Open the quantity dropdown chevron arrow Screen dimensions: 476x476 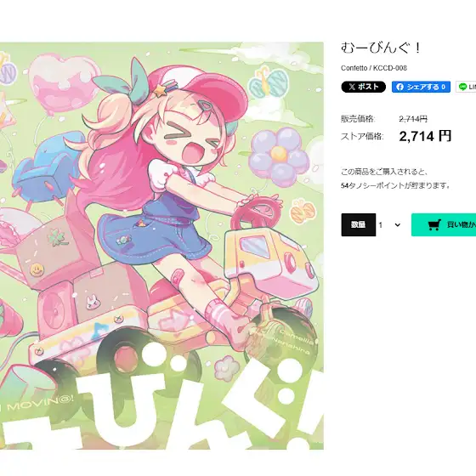coord(398,225)
